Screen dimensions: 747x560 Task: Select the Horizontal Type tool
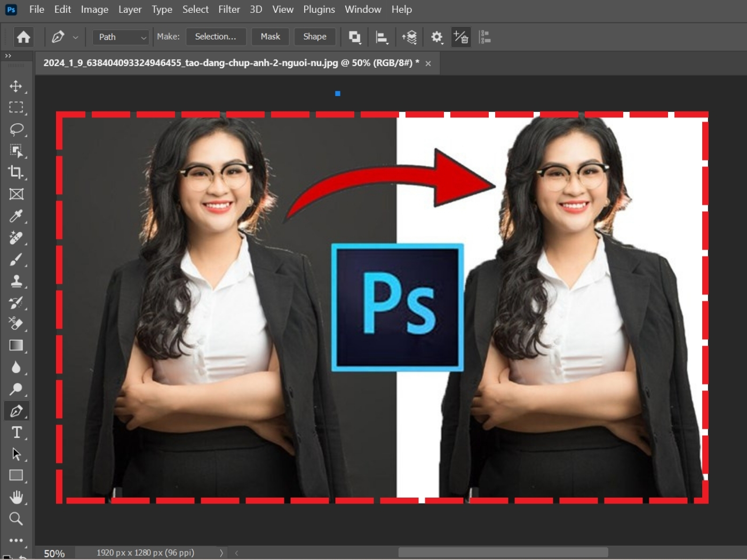(16, 433)
